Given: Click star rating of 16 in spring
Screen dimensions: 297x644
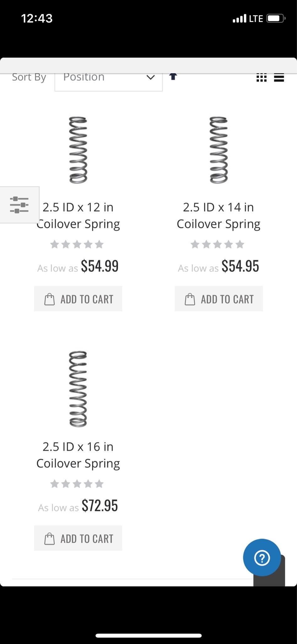Looking at the screenshot, I should click(x=77, y=484).
